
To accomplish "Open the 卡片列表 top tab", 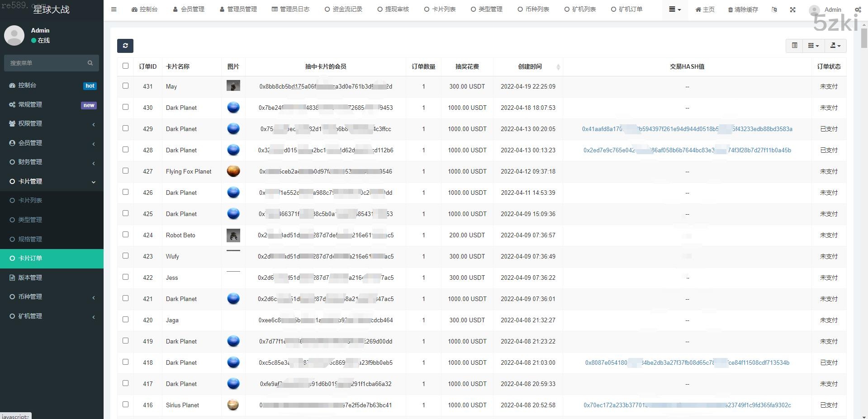I will coord(440,9).
